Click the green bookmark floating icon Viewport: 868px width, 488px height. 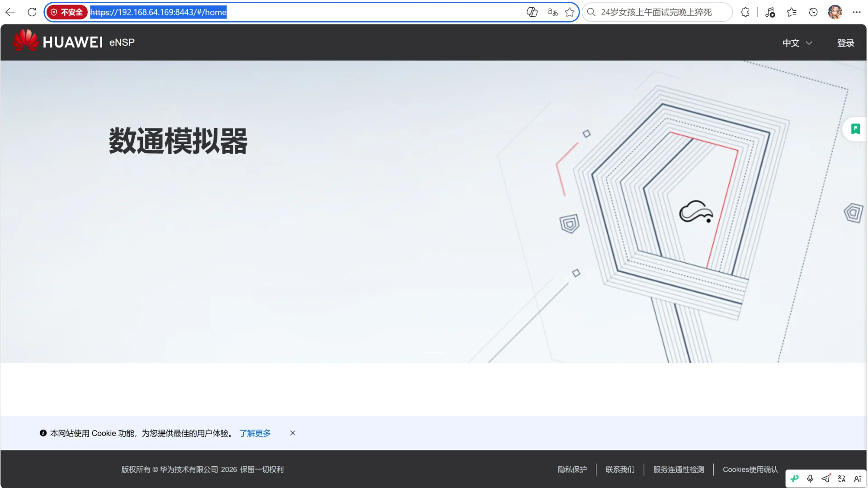point(855,129)
